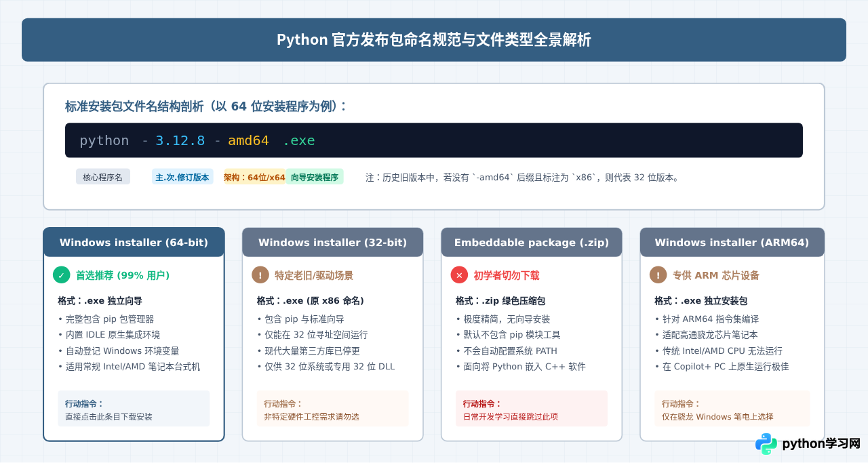This screenshot has height=463, width=868.
Task: Click the '在 Copilot+ PC 上原生运行极佳' bullet
Action: (722, 366)
